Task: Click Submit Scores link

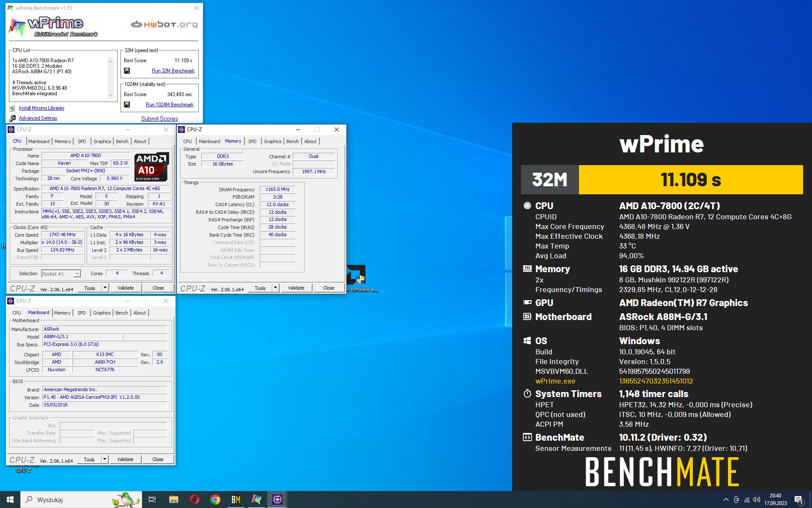Action: tap(159, 119)
